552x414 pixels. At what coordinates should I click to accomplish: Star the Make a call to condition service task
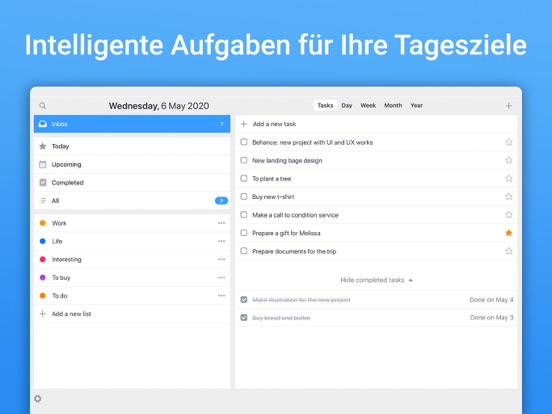508,215
